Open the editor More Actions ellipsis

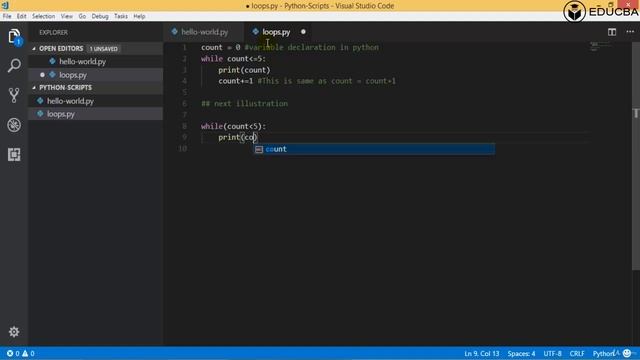[x=630, y=32]
